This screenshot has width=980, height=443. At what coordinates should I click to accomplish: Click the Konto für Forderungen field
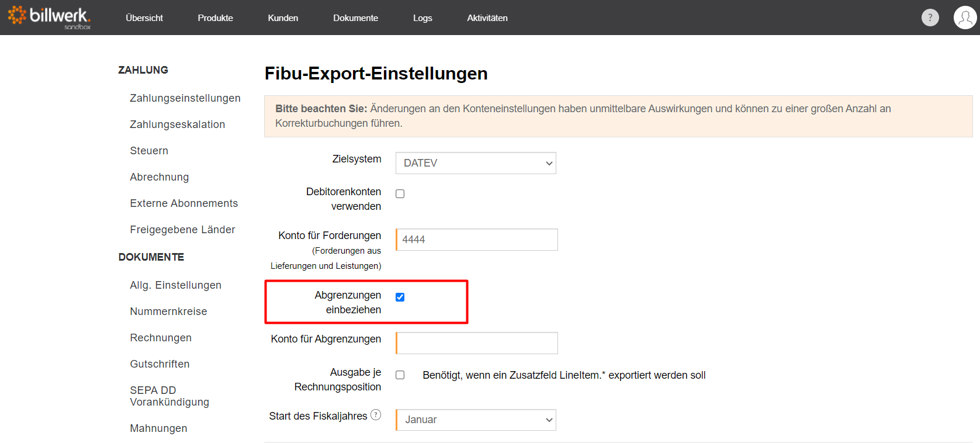click(477, 240)
